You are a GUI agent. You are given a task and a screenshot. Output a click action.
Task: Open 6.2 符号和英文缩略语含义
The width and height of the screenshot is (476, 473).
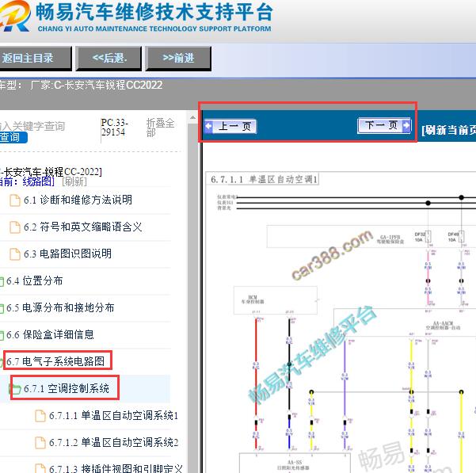[82, 227]
